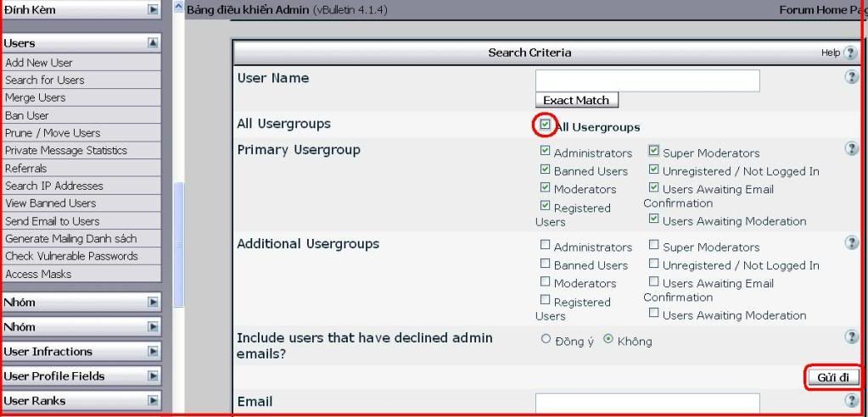Click the Help icon in Search Criteria header

[x=850, y=53]
